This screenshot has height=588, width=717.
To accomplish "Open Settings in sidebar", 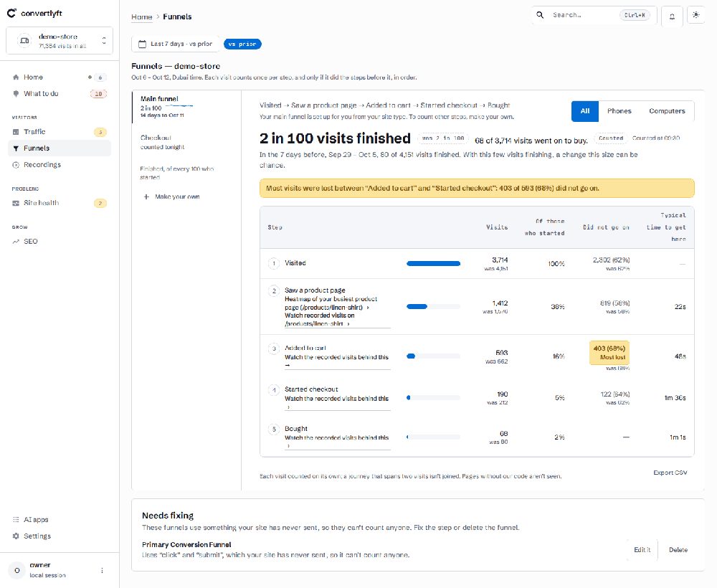I will pos(60,536).
